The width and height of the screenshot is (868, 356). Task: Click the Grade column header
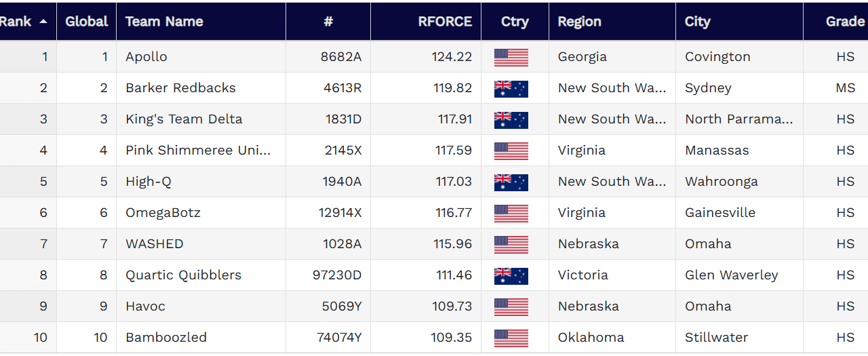844,22
